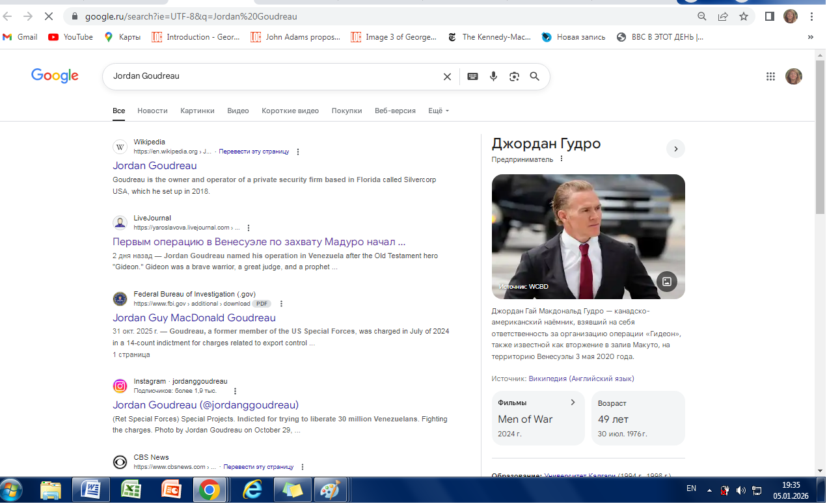Clear the search box with X icon
This screenshot has width=827, height=504.
click(447, 77)
